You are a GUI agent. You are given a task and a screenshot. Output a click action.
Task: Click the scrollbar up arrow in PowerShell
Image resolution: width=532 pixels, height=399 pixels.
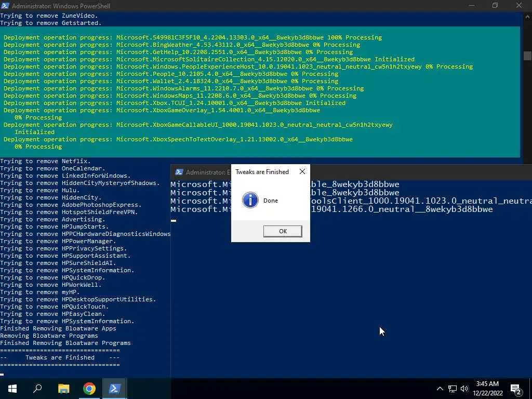tap(527, 16)
